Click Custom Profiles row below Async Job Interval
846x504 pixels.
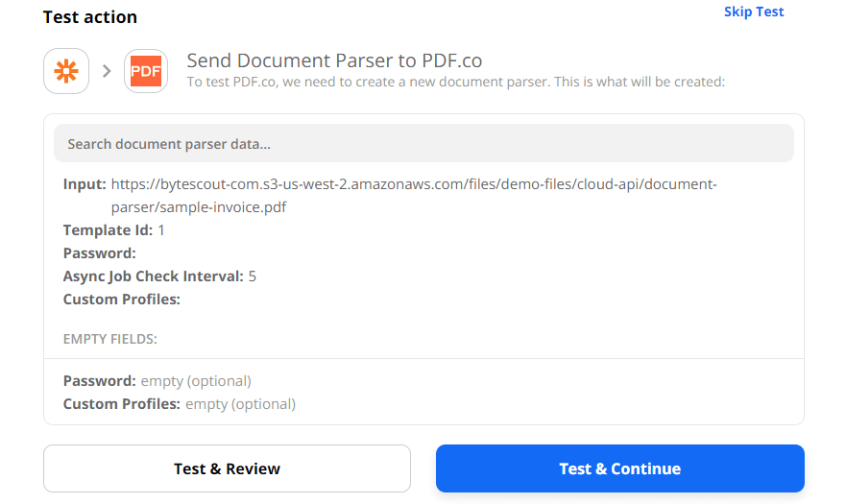click(x=121, y=300)
